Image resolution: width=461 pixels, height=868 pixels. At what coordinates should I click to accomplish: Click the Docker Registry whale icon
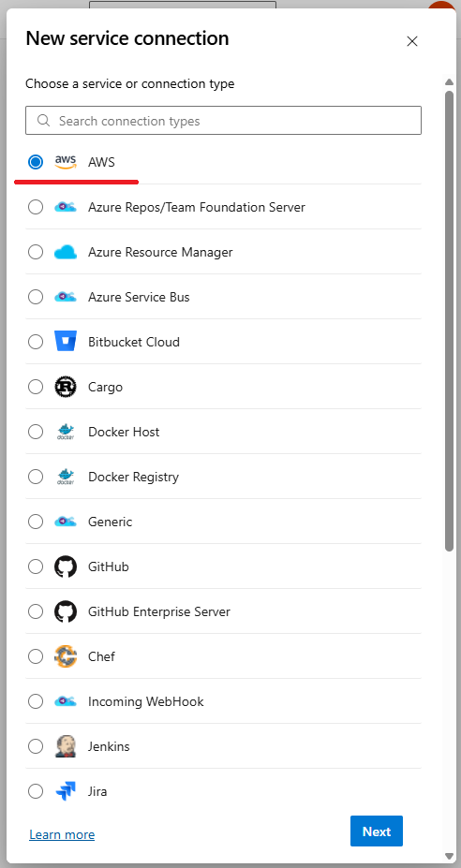pyautogui.click(x=66, y=477)
